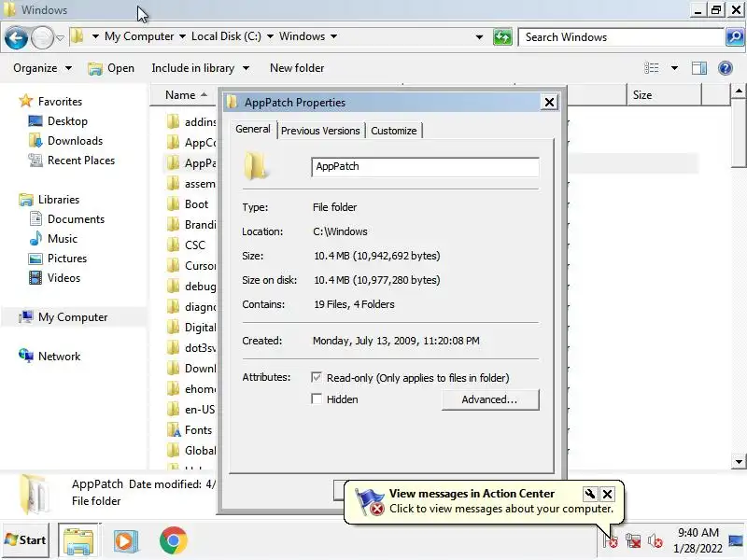Select the debug folder icon
Image resolution: width=747 pixels, height=560 pixels.
[x=174, y=287]
